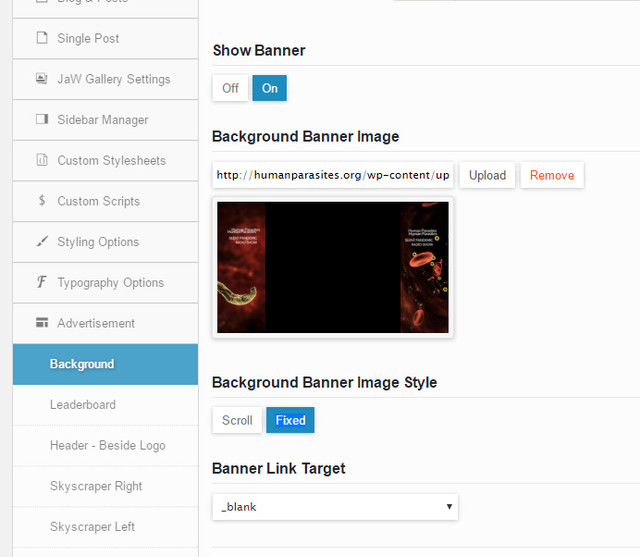
Task: Click the Custom Scripts dollar icon
Action: click(x=42, y=201)
